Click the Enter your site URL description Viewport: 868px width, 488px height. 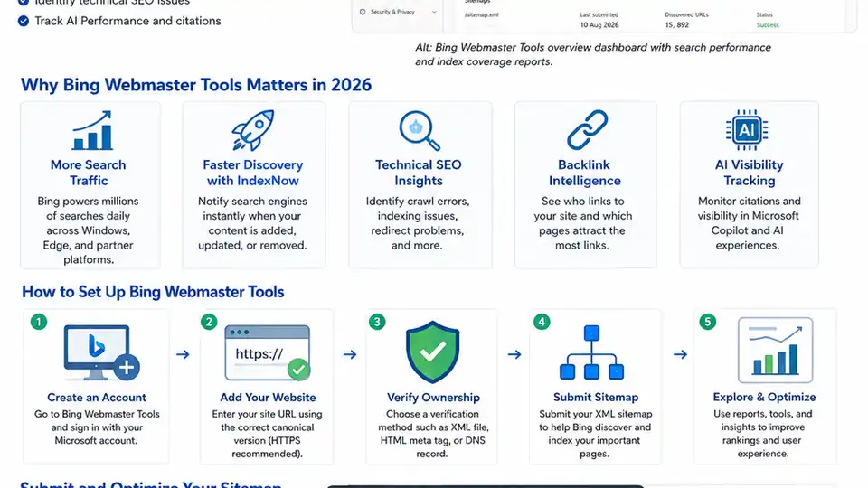(267, 434)
